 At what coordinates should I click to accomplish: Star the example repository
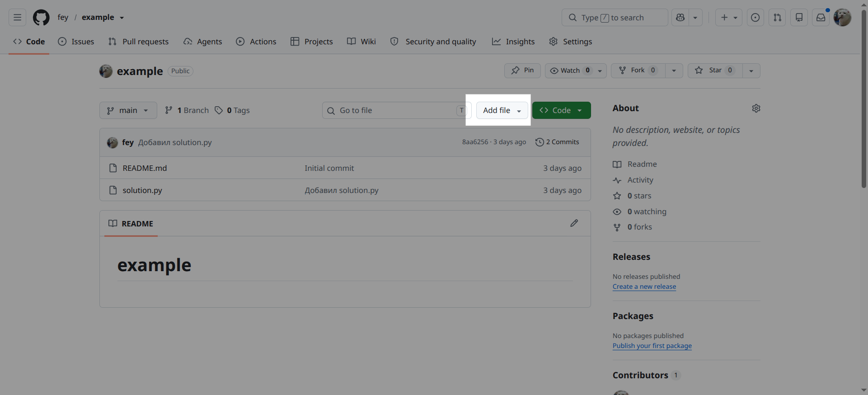pos(715,71)
